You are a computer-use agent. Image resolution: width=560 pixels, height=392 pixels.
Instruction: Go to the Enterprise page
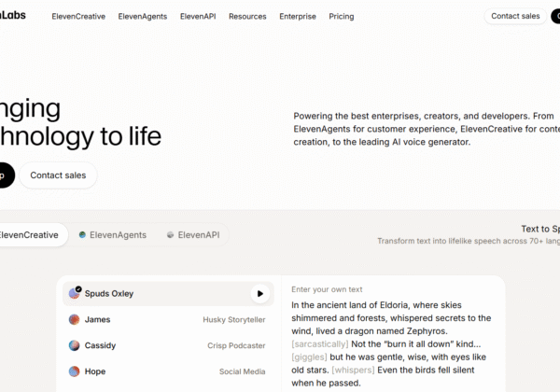(298, 17)
